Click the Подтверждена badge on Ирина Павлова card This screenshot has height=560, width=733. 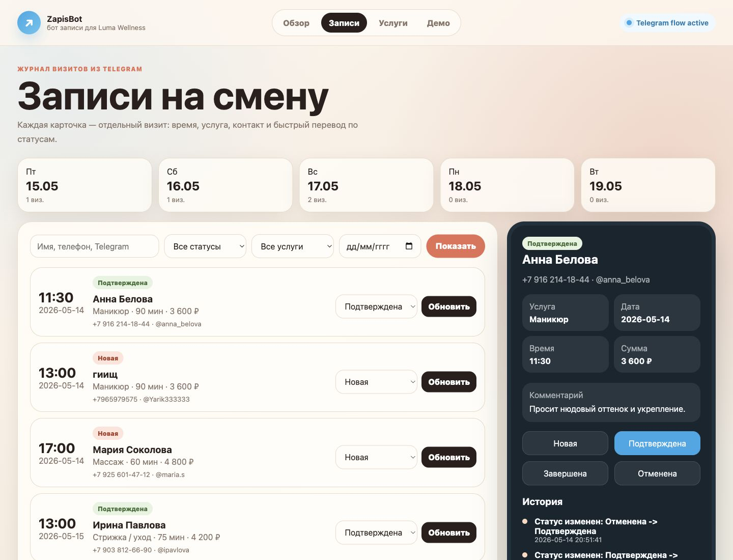click(123, 509)
